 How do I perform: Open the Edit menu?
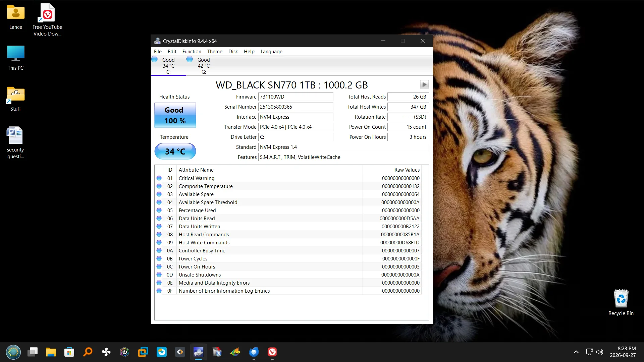[172, 52]
